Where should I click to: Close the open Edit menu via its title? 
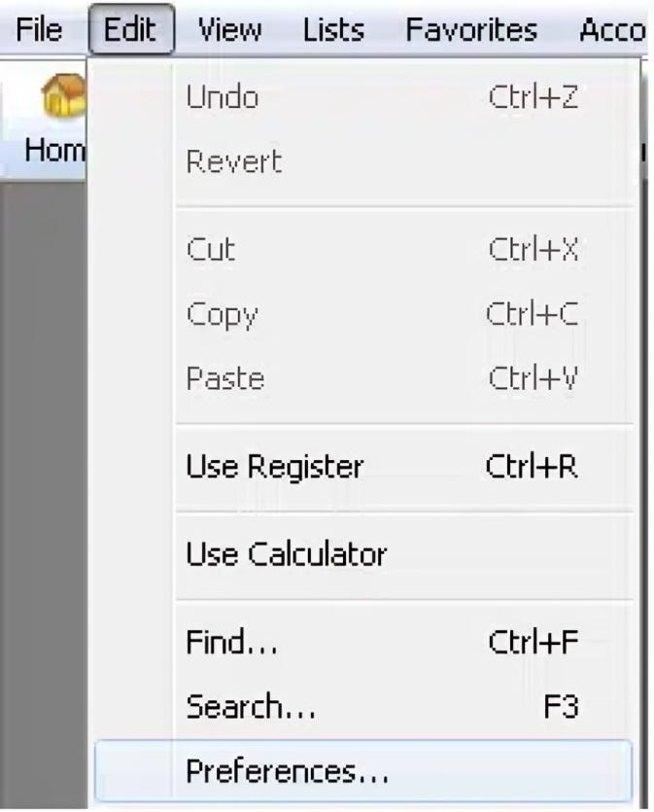[x=130, y=29]
